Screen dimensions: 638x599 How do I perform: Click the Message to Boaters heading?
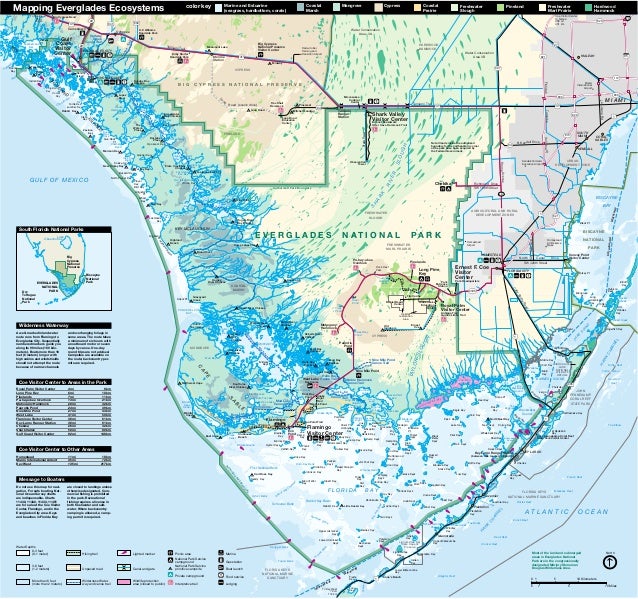point(64,479)
